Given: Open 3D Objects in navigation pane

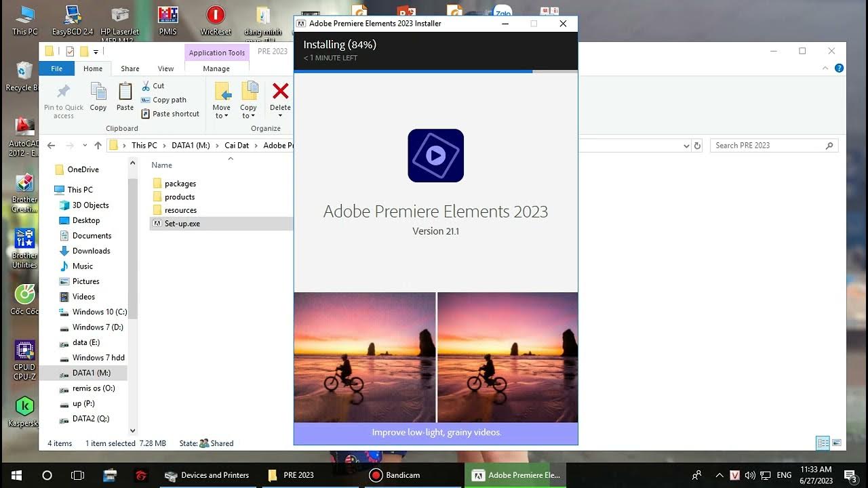Looking at the screenshot, I should click(90, 205).
